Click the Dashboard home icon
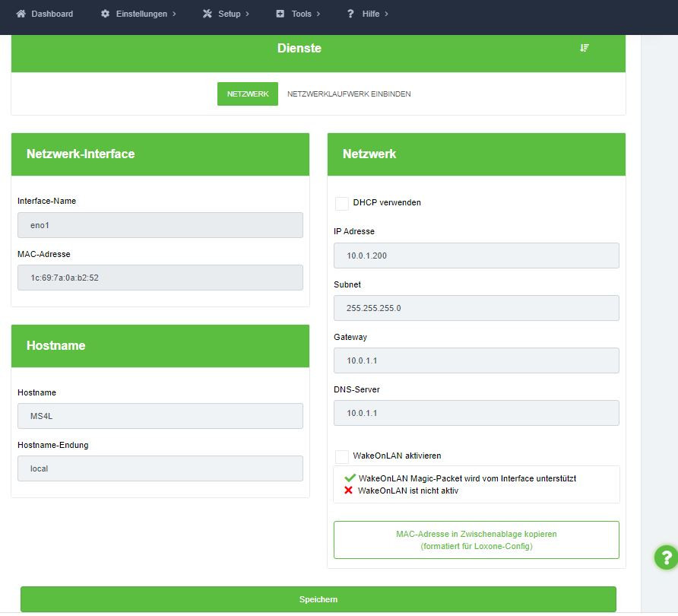Image resolution: width=678 pixels, height=616 pixels. pyautogui.click(x=21, y=14)
